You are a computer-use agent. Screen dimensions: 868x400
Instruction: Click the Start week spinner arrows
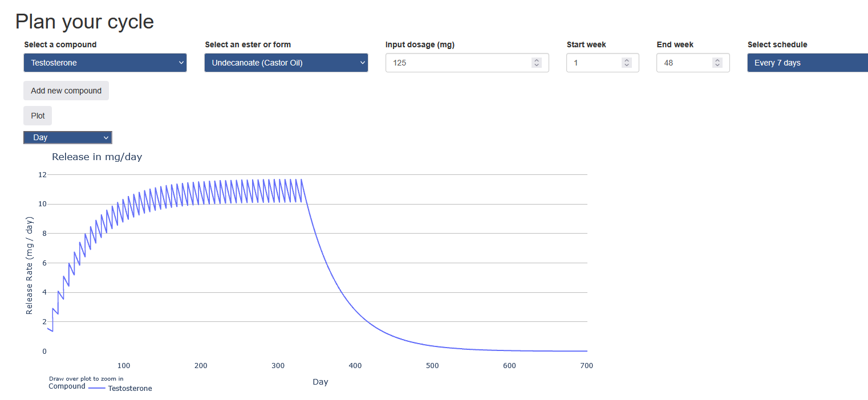(627, 63)
